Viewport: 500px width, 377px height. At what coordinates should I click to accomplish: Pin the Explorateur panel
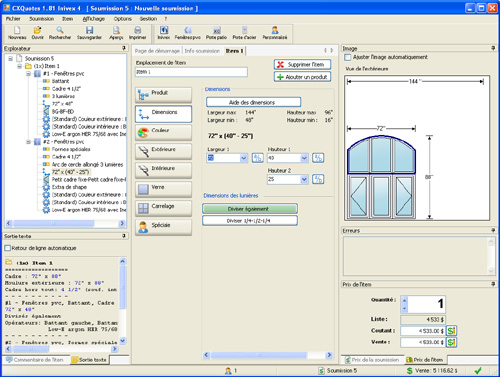[x=124, y=48]
